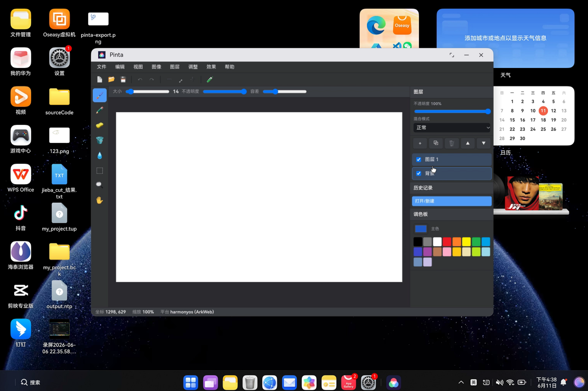This screenshot has width=588, height=391.
Task: Open the 混合模式 blend mode dropdown
Action: tap(452, 127)
